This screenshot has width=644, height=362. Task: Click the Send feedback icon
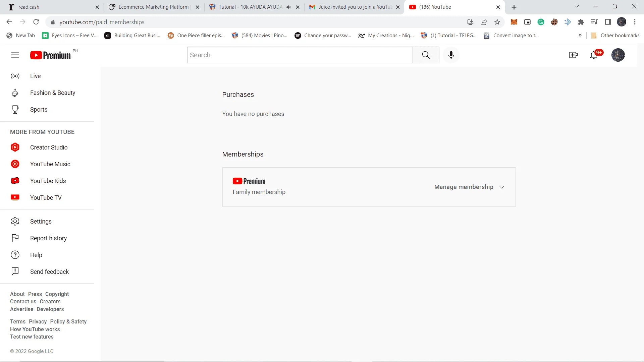15,271
